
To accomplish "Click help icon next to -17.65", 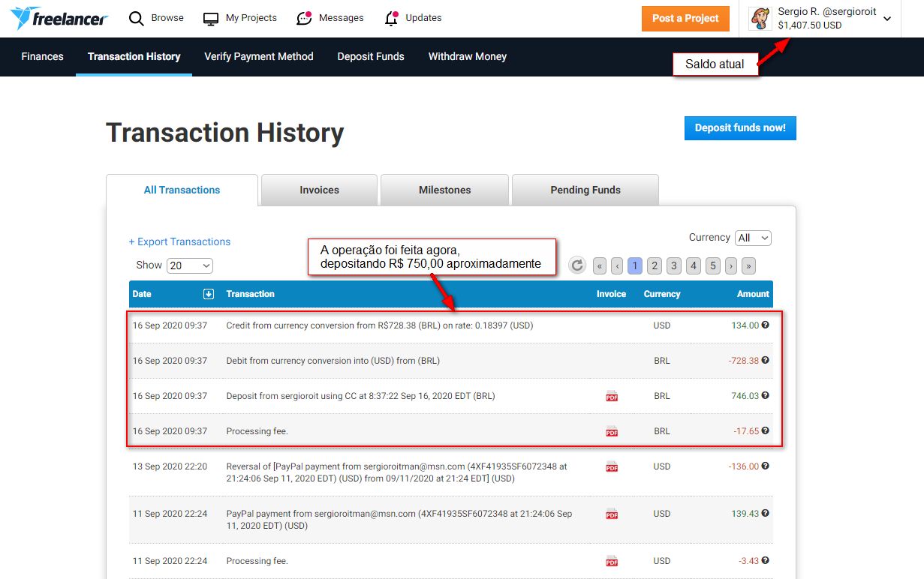I will coord(766,431).
